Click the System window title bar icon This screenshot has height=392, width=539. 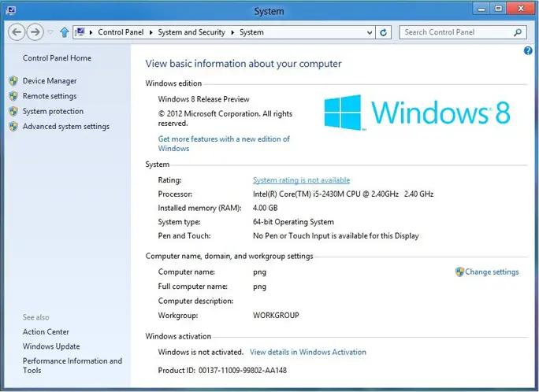11,10
